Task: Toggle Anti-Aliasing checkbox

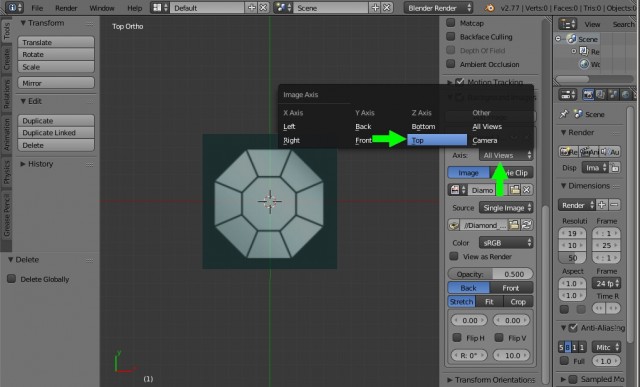Action: point(573,327)
